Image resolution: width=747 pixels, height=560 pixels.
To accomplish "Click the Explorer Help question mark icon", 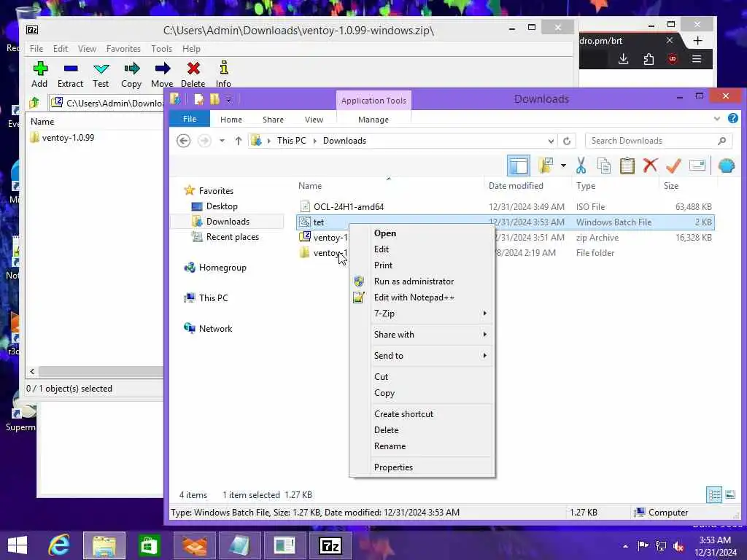I will tap(732, 118).
